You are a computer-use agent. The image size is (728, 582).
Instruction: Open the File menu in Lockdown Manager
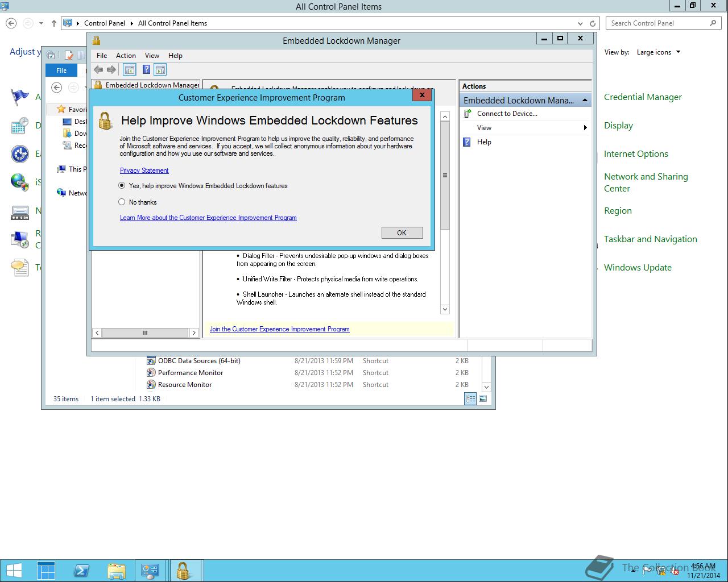[x=102, y=56]
